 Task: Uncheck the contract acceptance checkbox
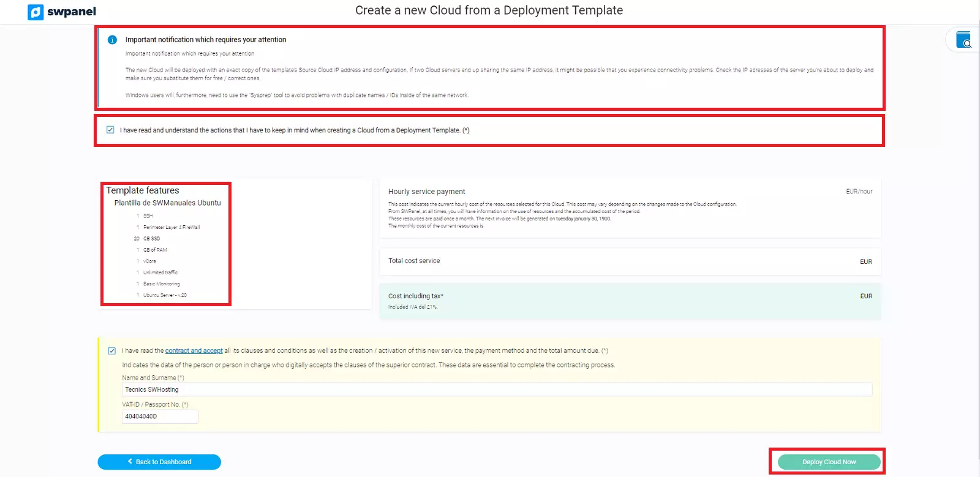click(x=111, y=351)
